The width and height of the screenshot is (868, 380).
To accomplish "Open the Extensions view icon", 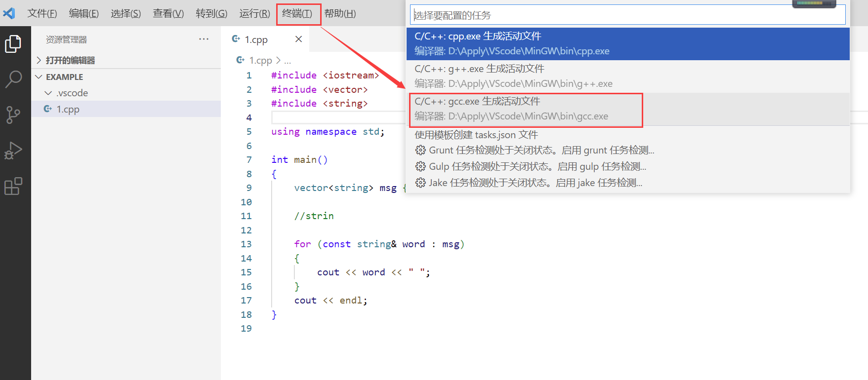I will pyautogui.click(x=13, y=186).
